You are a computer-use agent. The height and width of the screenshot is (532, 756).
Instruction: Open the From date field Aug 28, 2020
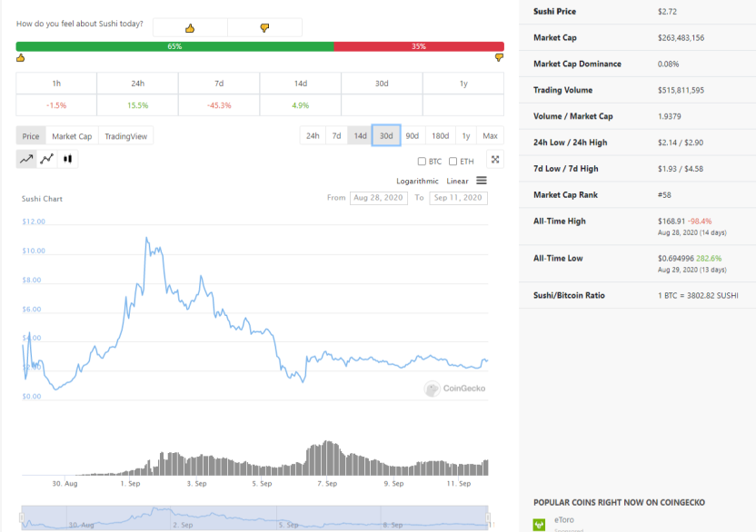point(379,198)
